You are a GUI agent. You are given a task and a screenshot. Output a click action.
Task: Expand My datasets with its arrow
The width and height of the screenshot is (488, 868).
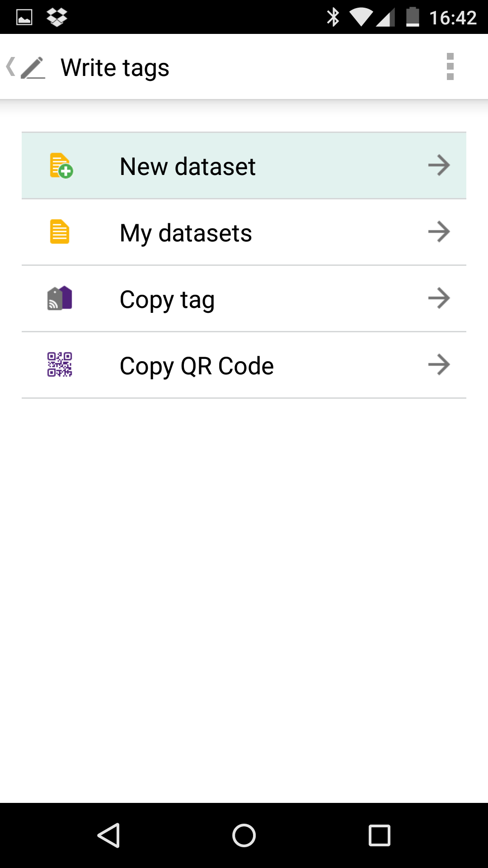coord(439,231)
